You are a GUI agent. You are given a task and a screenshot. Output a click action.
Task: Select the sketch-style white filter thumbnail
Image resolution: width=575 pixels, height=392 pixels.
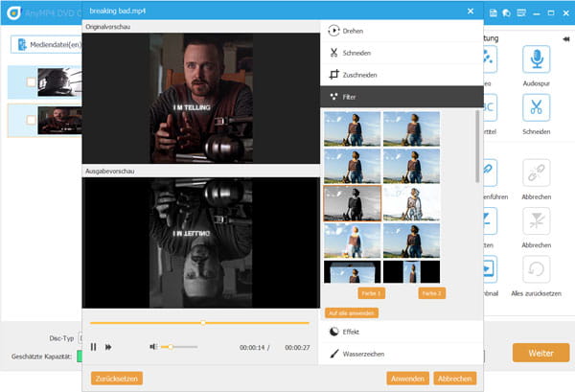point(411,203)
